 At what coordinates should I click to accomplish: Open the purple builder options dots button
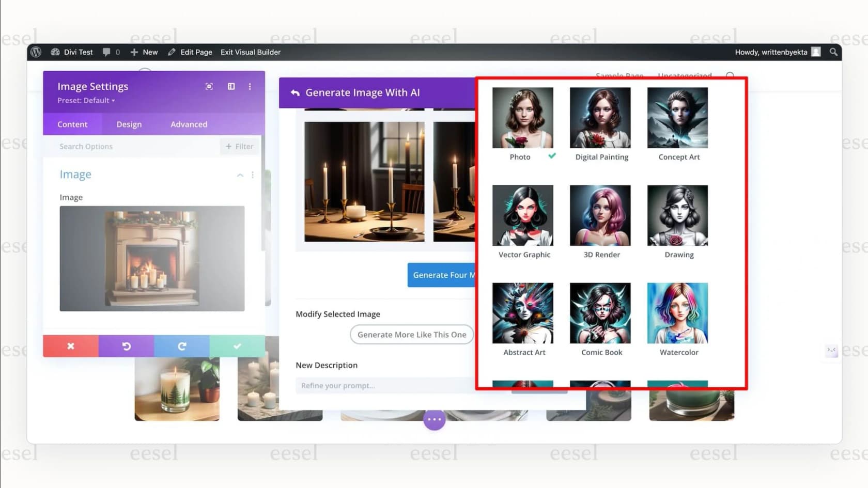[435, 419]
